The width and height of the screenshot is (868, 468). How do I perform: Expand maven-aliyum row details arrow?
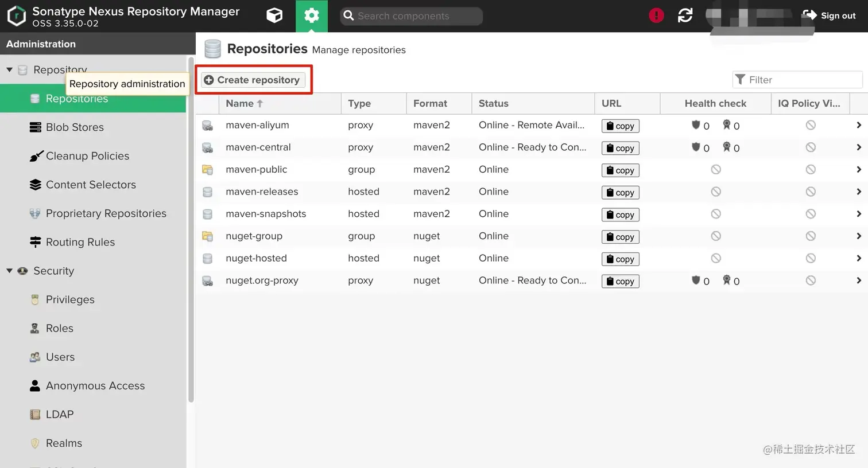pyautogui.click(x=858, y=125)
